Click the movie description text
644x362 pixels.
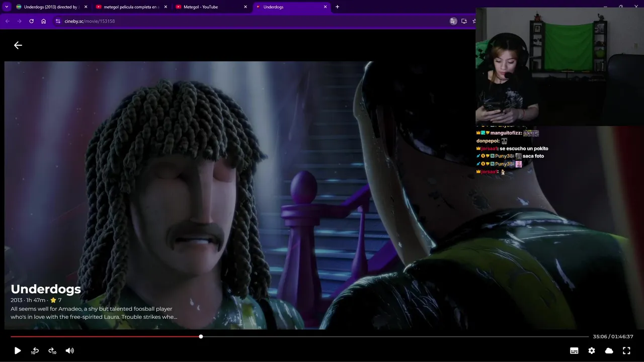[94, 313]
